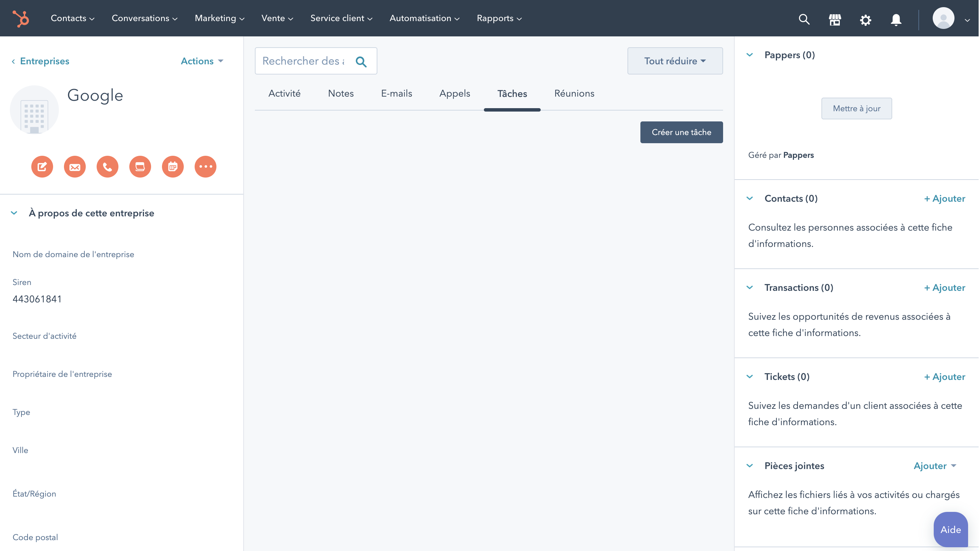Collapse the Pappers (0) section

(x=749, y=55)
